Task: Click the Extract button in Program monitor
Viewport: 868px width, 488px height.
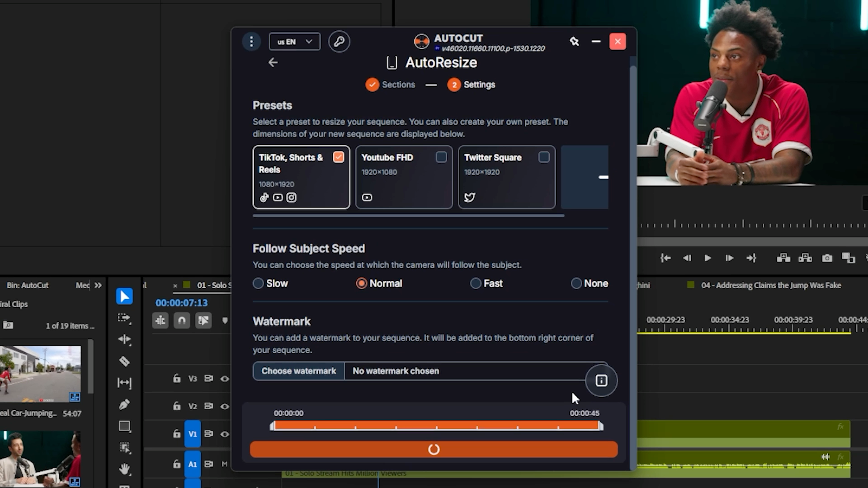Action: pos(805,258)
